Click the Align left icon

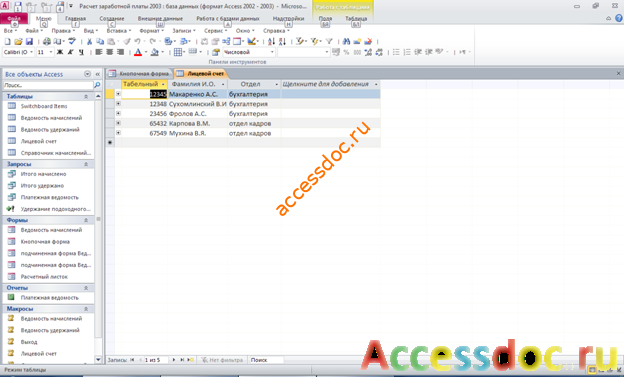tap(99, 52)
